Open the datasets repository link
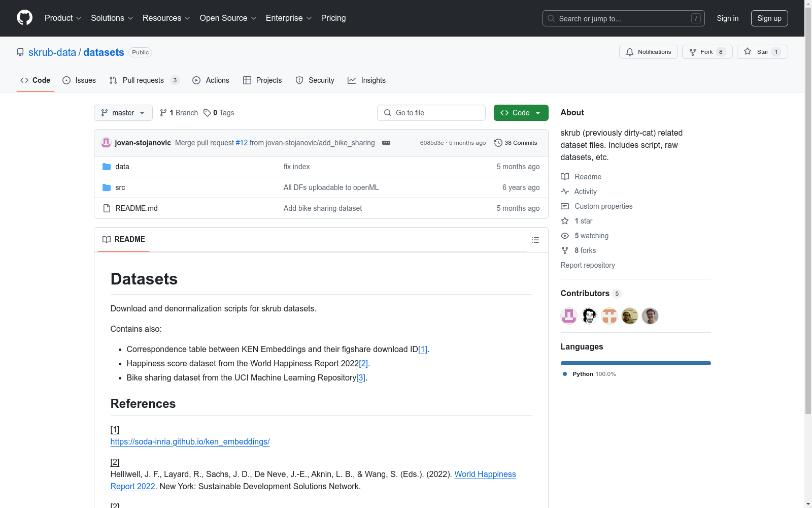 pyautogui.click(x=104, y=52)
